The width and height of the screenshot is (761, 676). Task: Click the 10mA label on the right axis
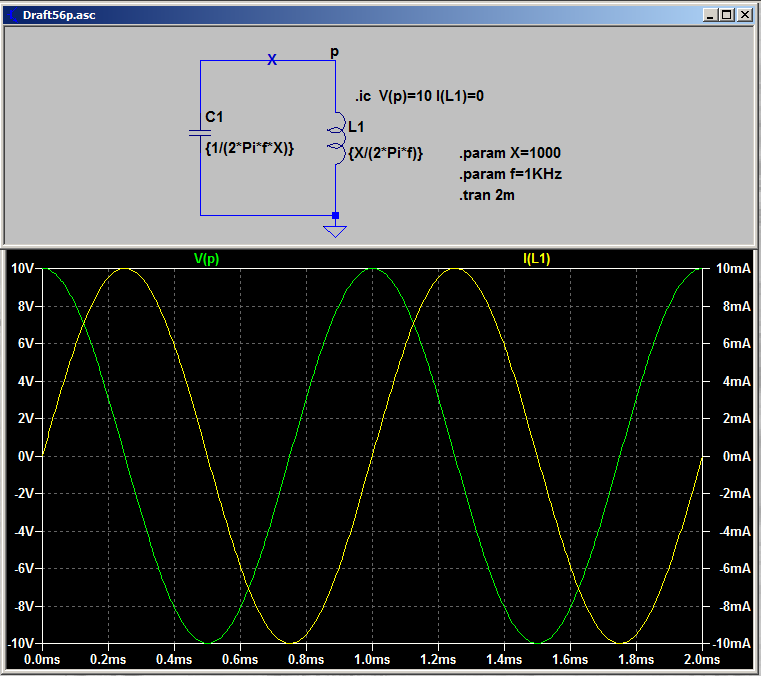click(733, 268)
